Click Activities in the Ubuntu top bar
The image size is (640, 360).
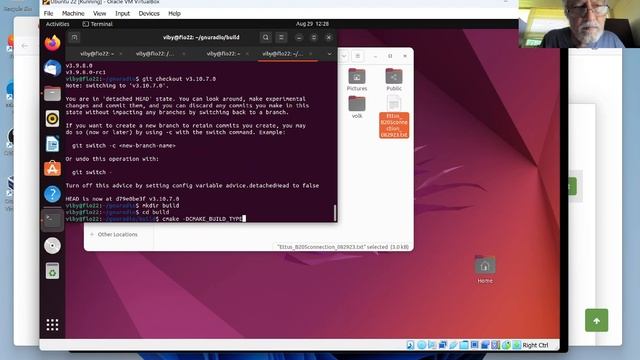tap(58, 24)
